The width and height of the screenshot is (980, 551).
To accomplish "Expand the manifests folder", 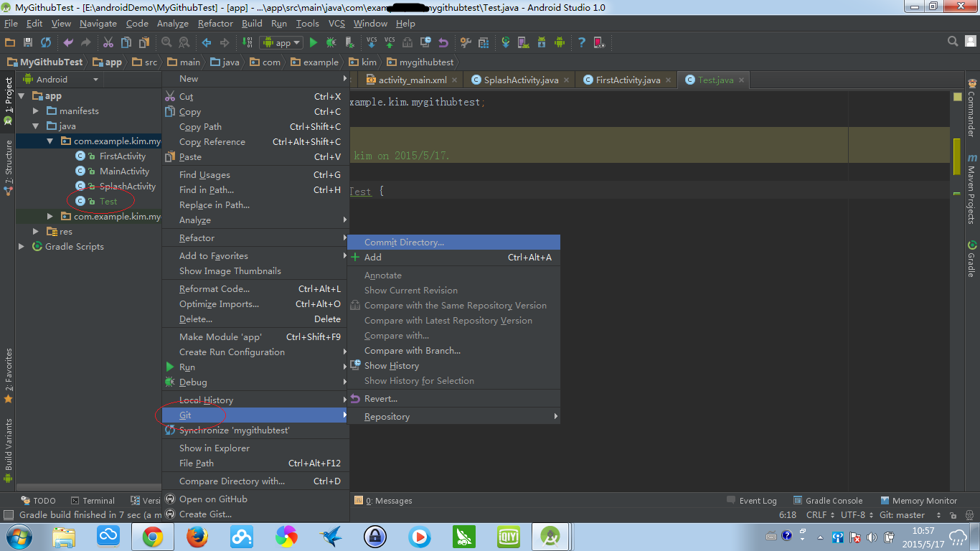I will 36,111.
